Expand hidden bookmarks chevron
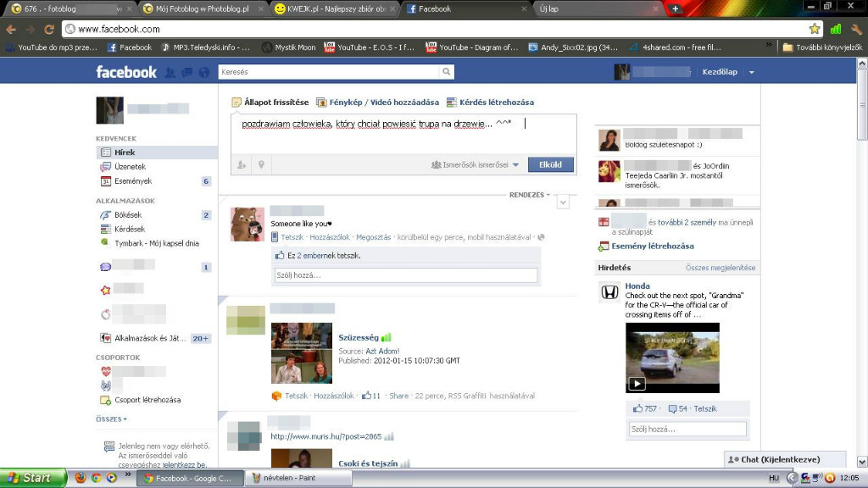Screen dimensions: 868x488 (x=769, y=46)
